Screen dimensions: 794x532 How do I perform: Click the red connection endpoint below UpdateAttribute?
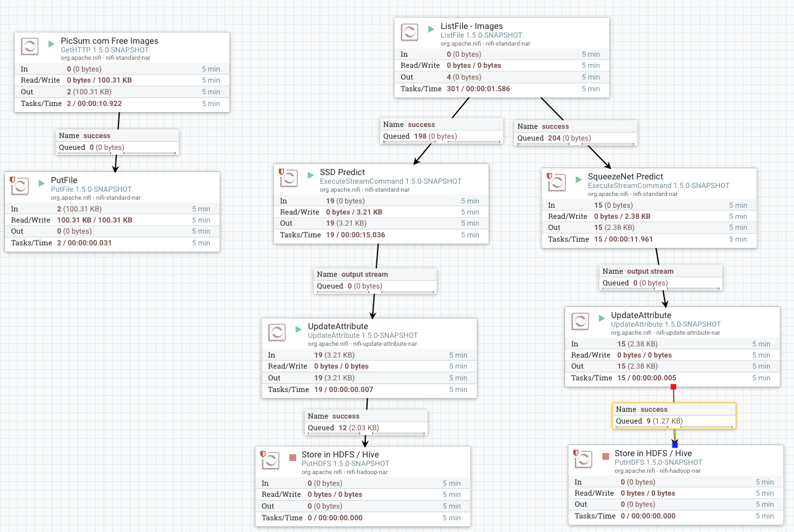(673, 386)
